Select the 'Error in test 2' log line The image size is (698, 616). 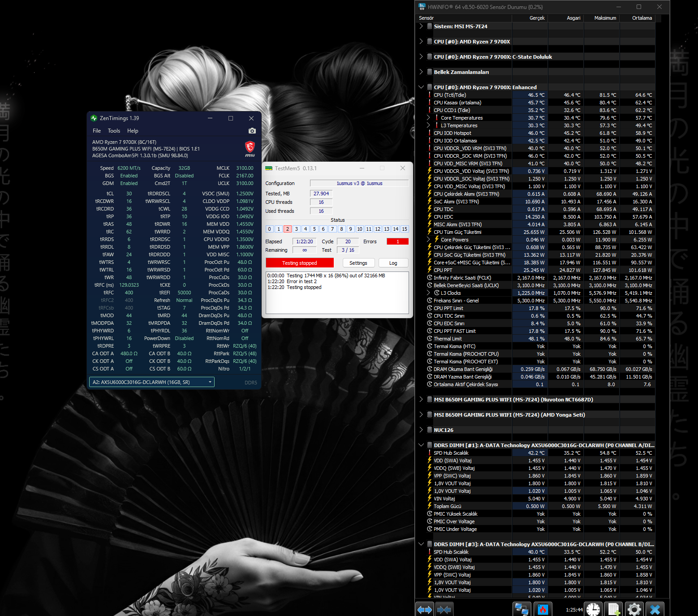(x=292, y=281)
